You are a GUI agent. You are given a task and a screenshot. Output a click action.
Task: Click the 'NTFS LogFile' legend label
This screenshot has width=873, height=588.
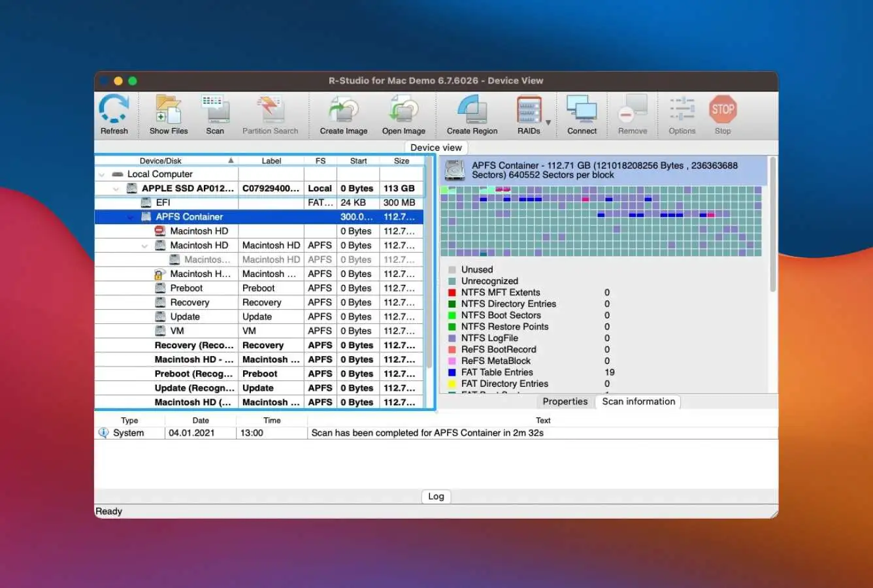489,338
